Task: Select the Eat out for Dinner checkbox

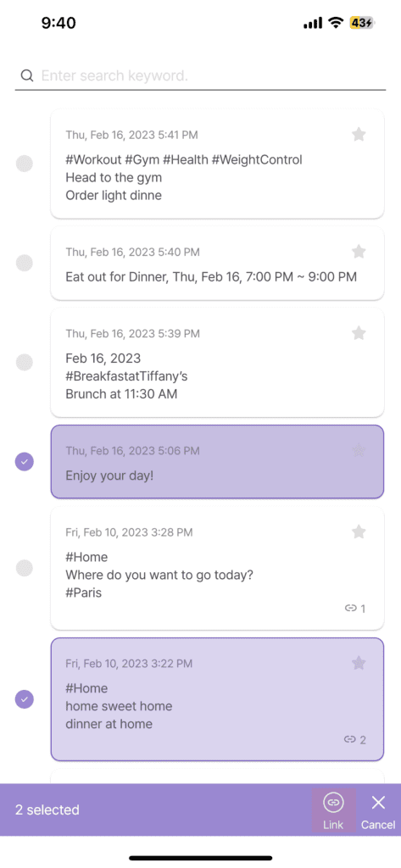Action: (25, 263)
